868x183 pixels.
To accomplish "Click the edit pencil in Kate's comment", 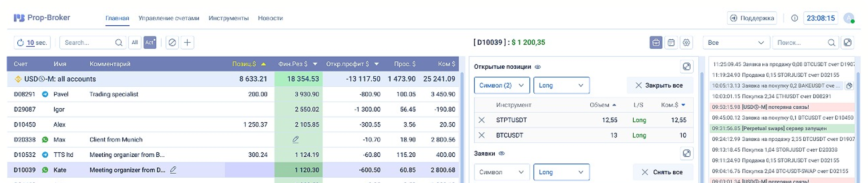I will pyautogui.click(x=173, y=170).
